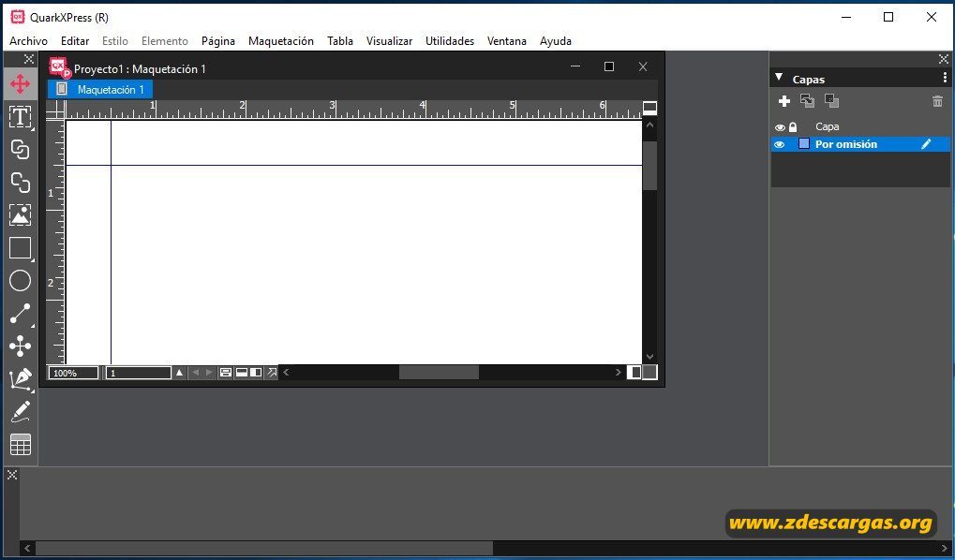Open the Maquetación menu

(281, 41)
